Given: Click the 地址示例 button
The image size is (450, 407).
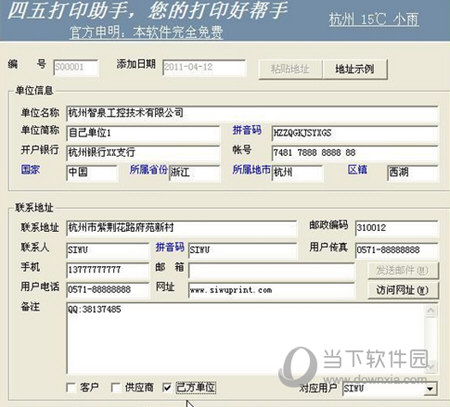Looking at the screenshot, I should [355, 69].
